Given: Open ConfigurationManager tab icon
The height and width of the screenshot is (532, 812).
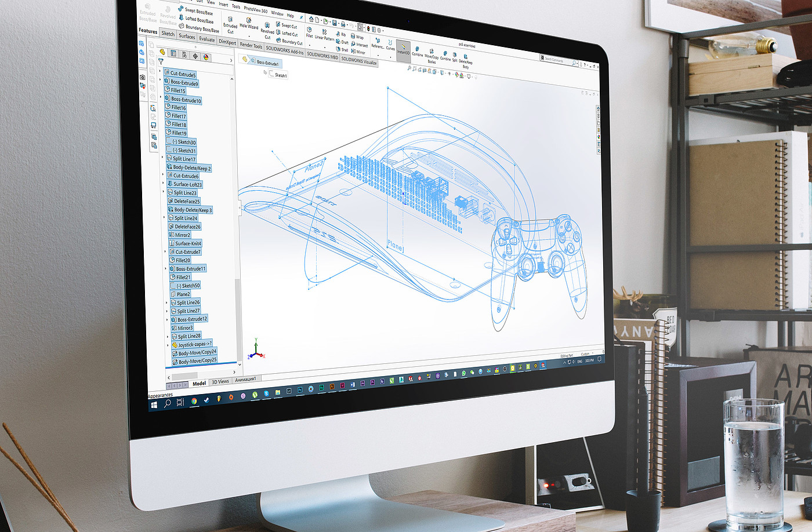Looking at the screenshot, I should tap(184, 55).
